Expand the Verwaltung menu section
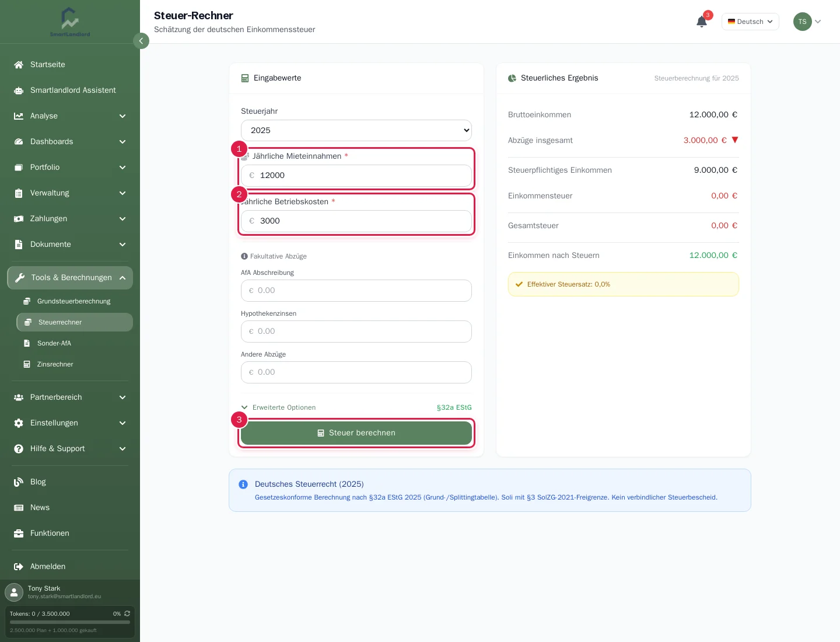Image resolution: width=840 pixels, height=642 pixels. pos(70,193)
